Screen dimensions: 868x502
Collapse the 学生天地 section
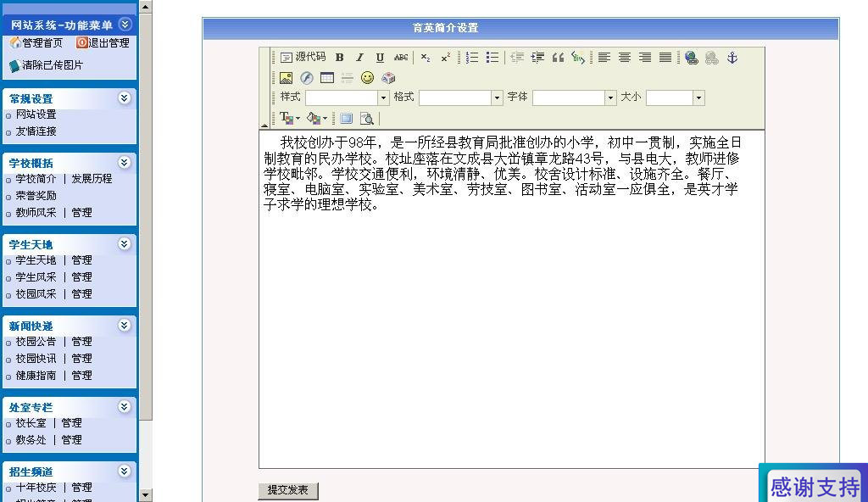(125, 244)
